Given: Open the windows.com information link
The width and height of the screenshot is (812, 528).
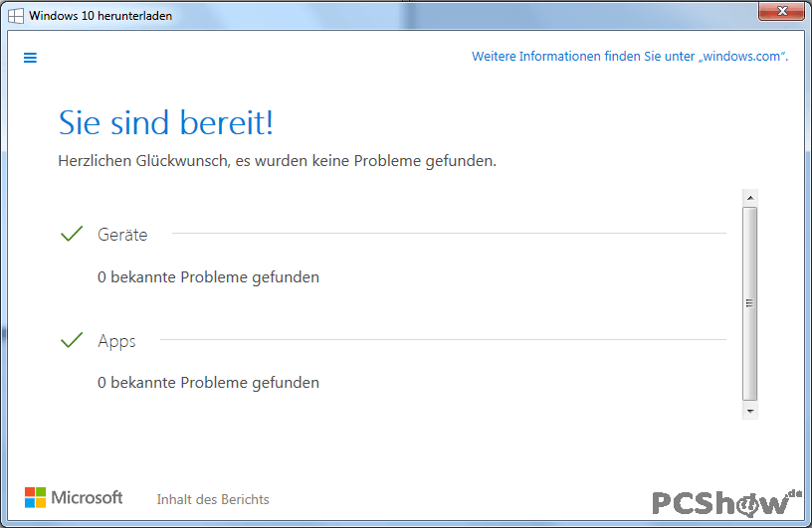Looking at the screenshot, I should [630, 57].
